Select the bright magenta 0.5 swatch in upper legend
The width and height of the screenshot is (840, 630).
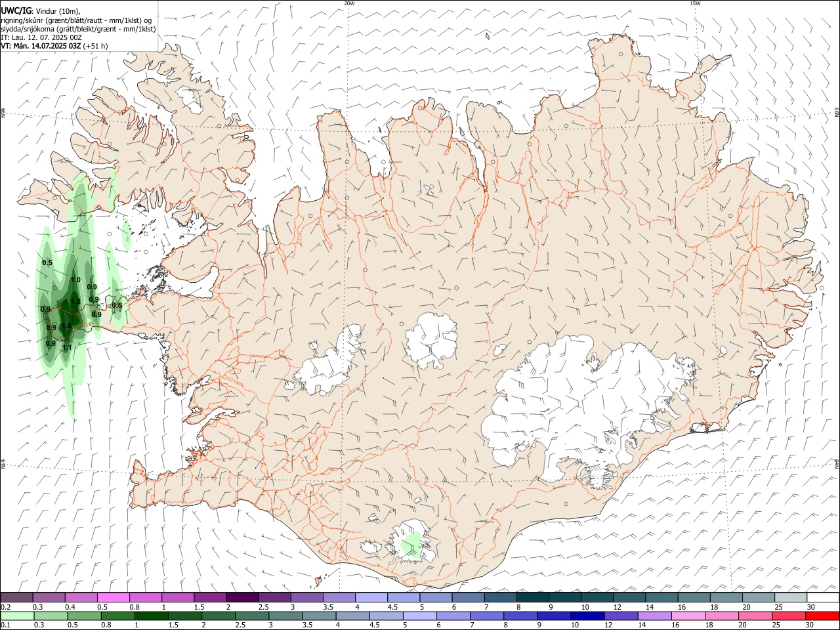pyautogui.click(x=113, y=597)
